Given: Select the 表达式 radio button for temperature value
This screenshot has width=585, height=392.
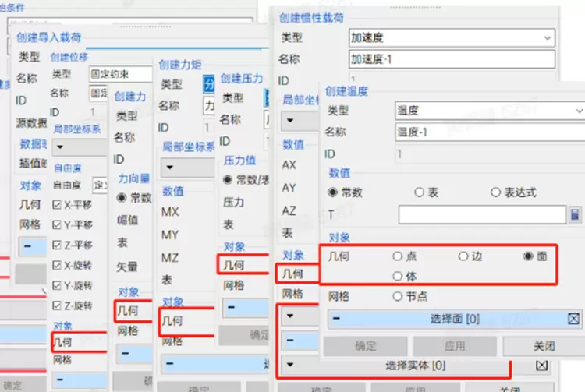Looking at the screenshot, I should click(x=495, y=192).
